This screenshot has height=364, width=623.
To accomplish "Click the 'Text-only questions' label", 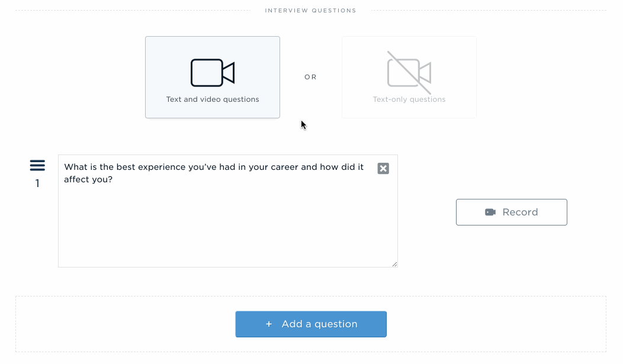I will click(409, 99).
